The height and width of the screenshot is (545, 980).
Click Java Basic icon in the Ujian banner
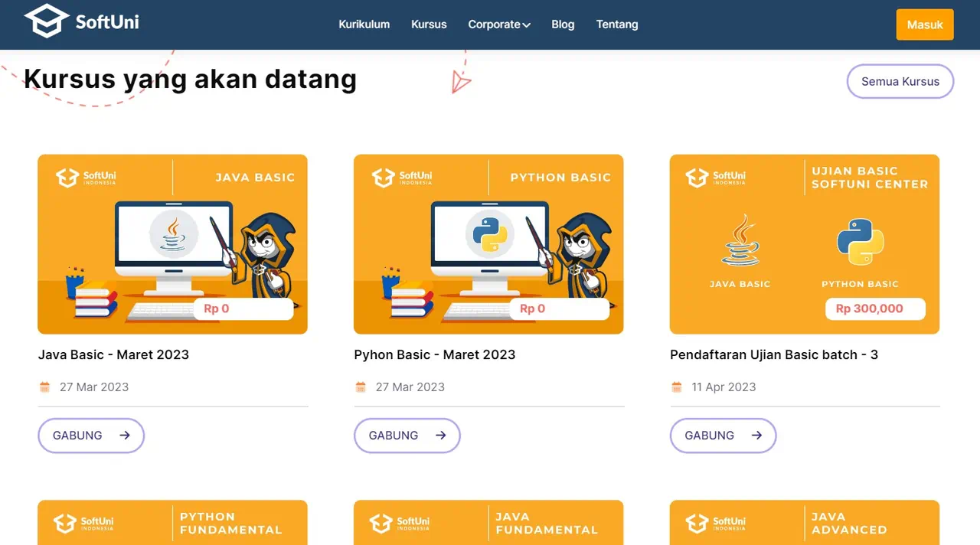(x=740, y=242)
